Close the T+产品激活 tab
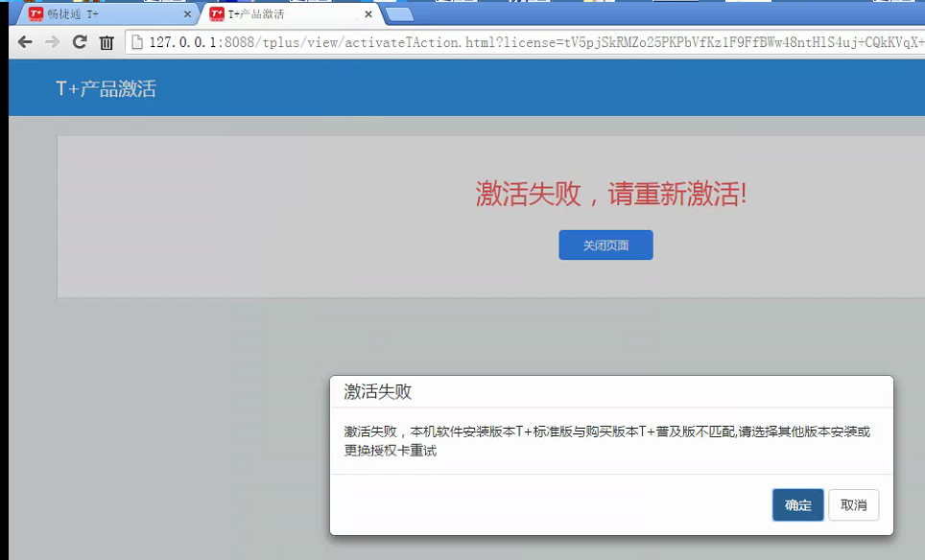Screen dimensions: 925x560 [x=368, y=14]
